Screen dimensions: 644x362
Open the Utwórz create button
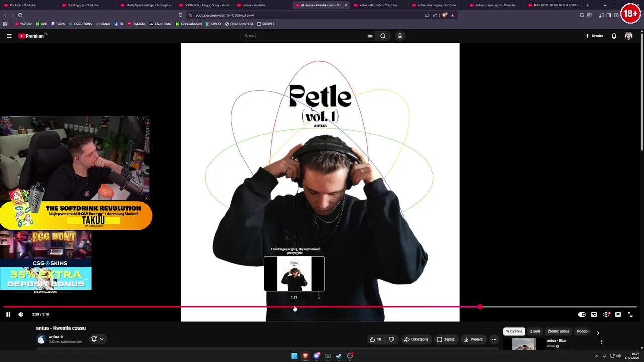pyautogui.click(x=594, y=36)
